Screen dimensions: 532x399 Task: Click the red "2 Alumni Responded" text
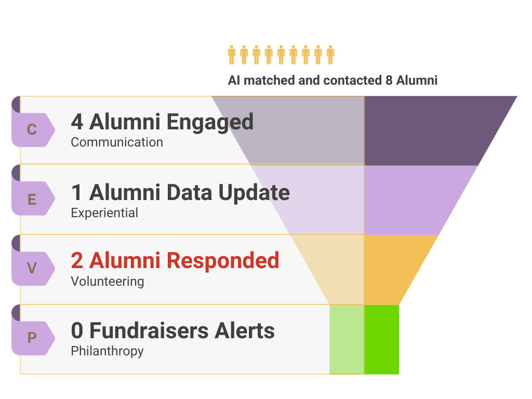click(x=175, y=261)
